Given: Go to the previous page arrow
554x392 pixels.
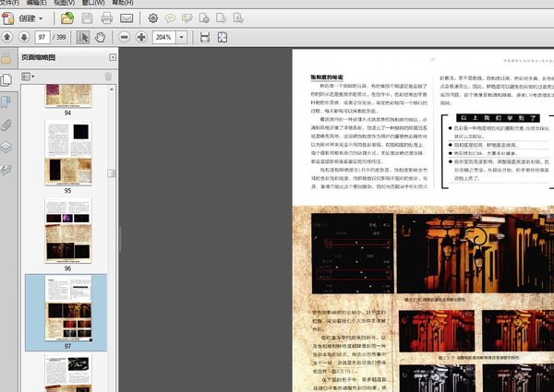Looking at the screenshot, I should click(x=7, y=37).
